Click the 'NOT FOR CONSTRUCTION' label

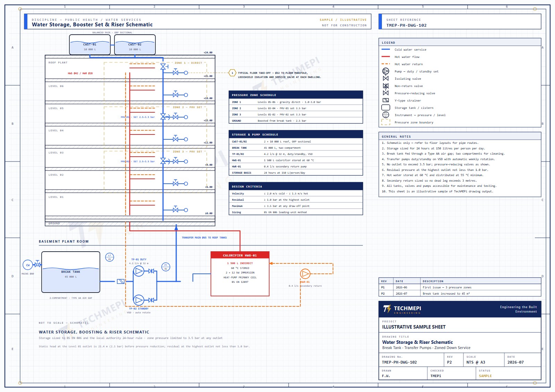pos(344,25)
